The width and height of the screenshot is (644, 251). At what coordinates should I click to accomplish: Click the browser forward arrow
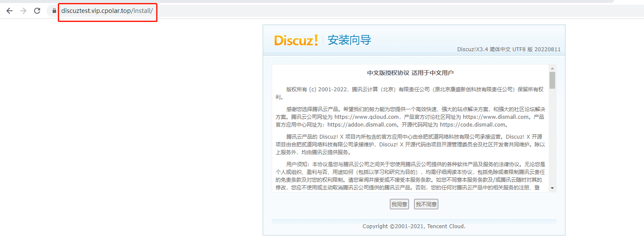(x=23, y=11)
